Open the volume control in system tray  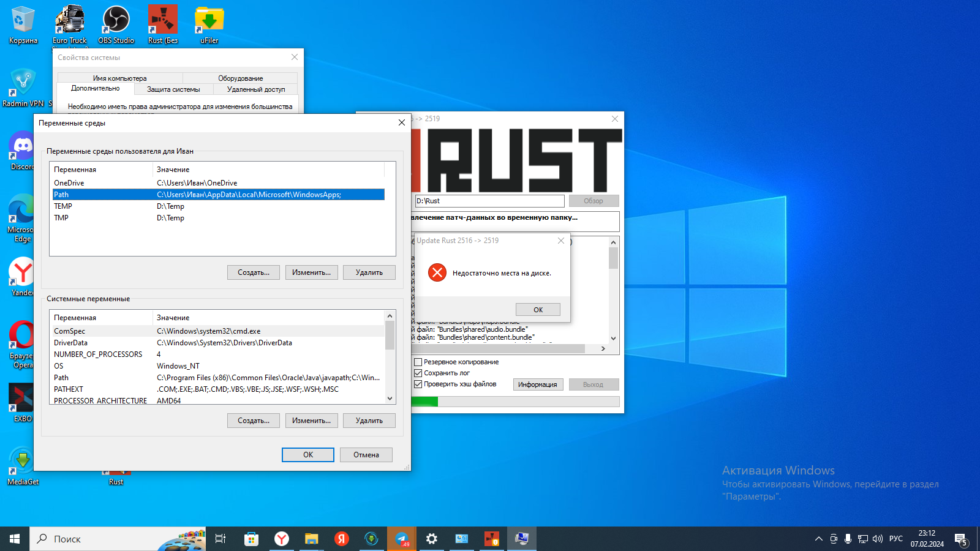[x=878, y=539]
